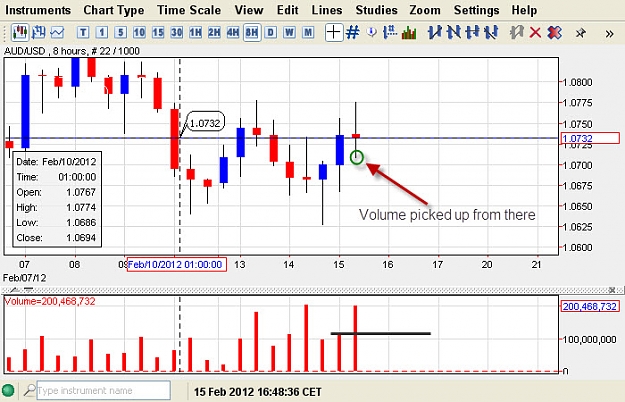Switch to daily (D) time scale

tap(271, 32)
